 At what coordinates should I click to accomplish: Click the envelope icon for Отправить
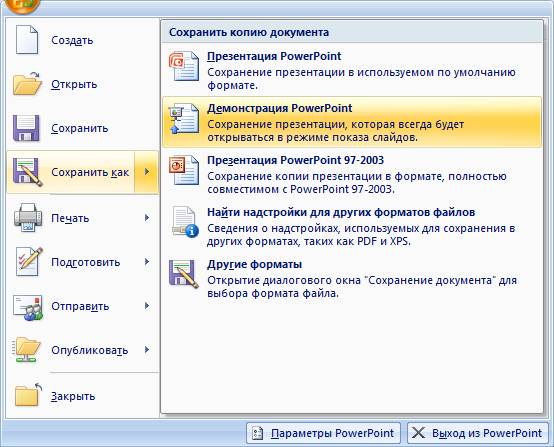pos(28,307)
